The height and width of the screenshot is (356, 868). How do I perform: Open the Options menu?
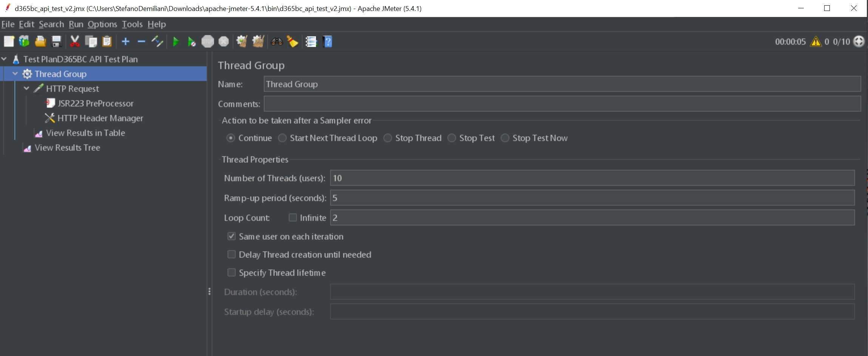(x=102, y=24)
